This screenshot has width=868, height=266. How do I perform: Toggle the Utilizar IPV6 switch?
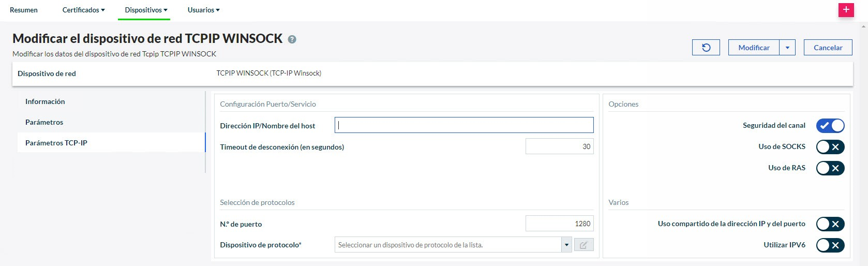pos(830,245)
